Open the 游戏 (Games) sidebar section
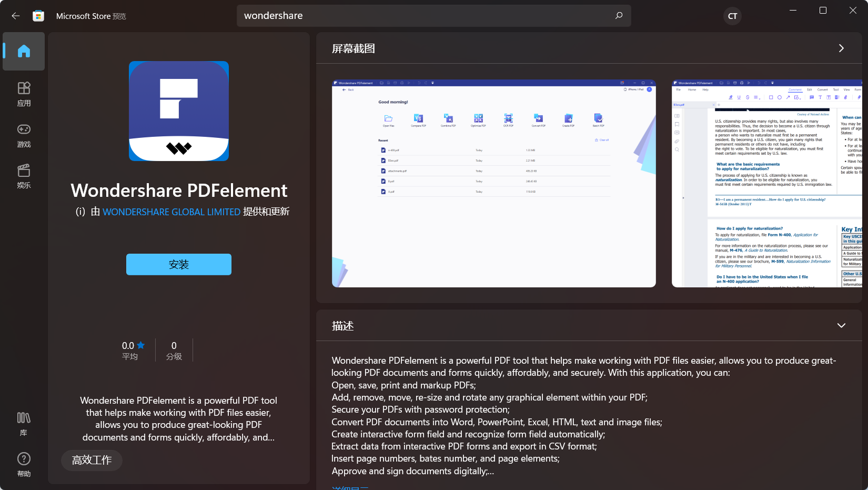 coord(24,135)
